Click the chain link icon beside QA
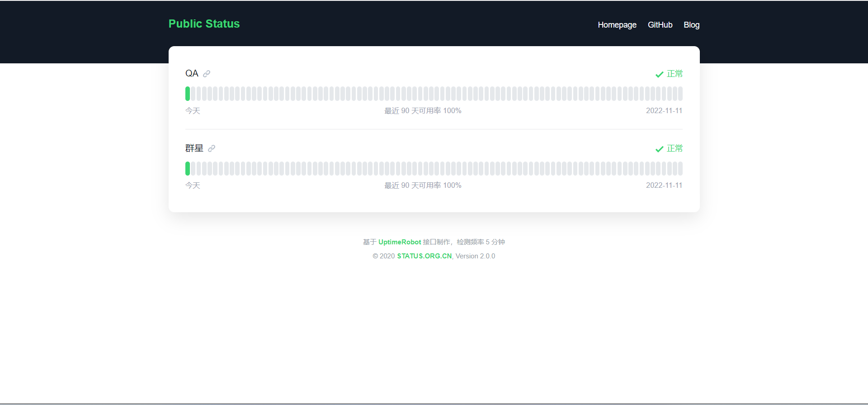The width and height of the screenshot is (868, 405). (207, 74)
